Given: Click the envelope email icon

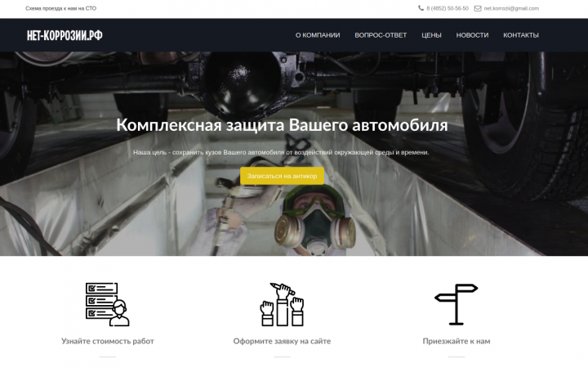Looking at the screenshot, I should 478,8.
